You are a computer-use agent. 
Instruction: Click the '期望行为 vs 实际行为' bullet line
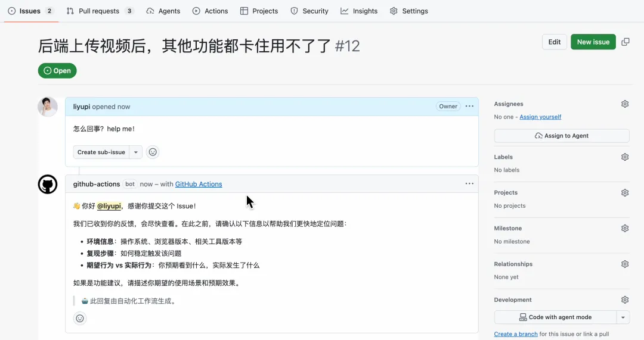click(173, 266)
